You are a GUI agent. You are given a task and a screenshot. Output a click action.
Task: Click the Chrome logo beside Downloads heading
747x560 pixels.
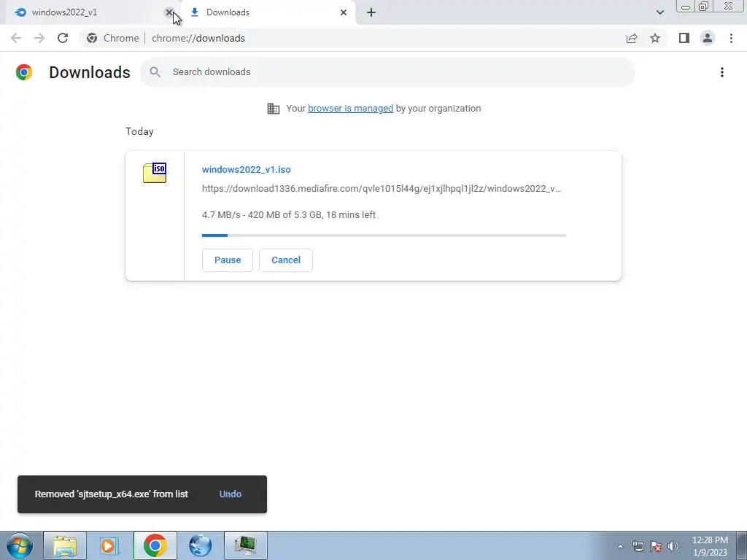coord(24,72)
